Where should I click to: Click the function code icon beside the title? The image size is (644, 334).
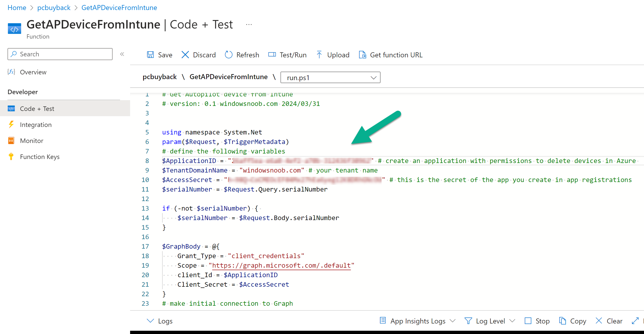tap(15, 29)
